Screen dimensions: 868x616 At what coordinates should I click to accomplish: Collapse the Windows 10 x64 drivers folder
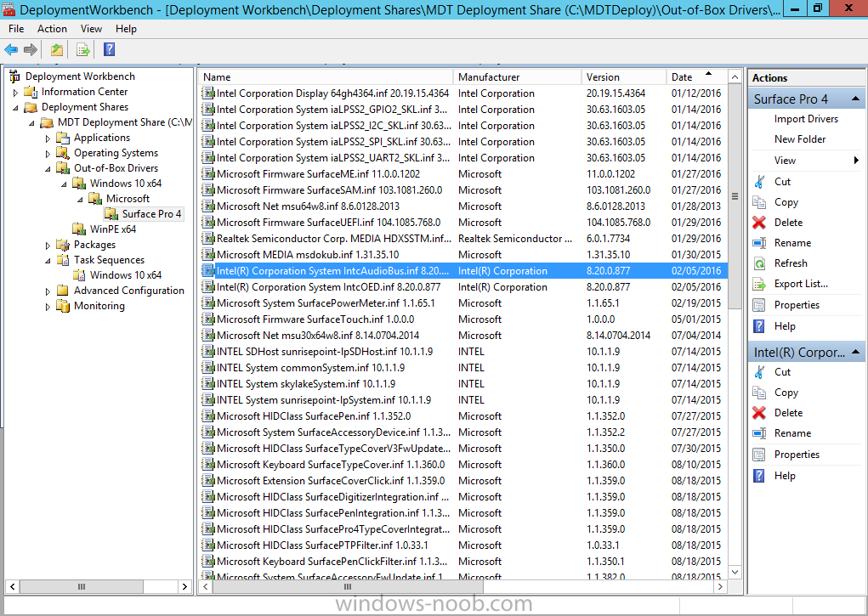tap(64, 184)
